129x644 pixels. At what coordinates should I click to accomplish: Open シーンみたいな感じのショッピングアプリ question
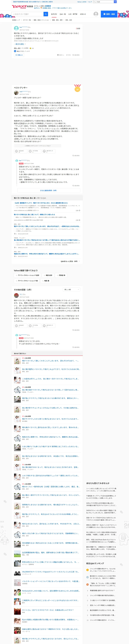pyautogui.click(x=101, y=490)
